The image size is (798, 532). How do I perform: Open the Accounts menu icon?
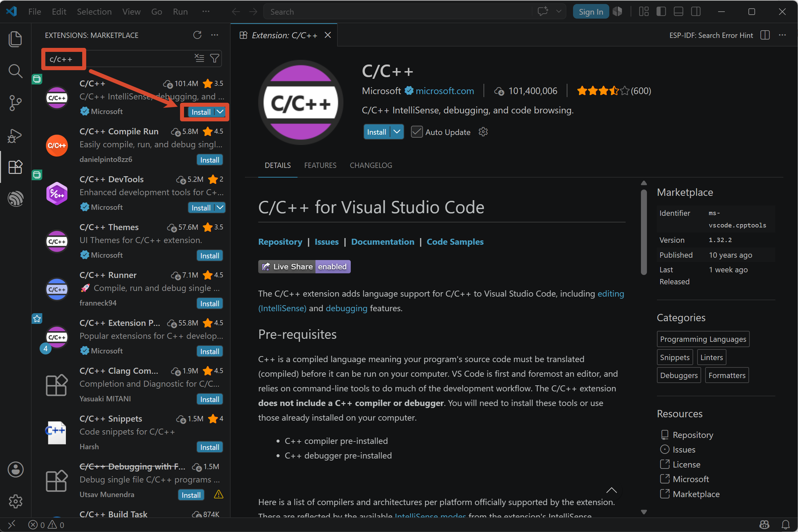tap(15, 469)
